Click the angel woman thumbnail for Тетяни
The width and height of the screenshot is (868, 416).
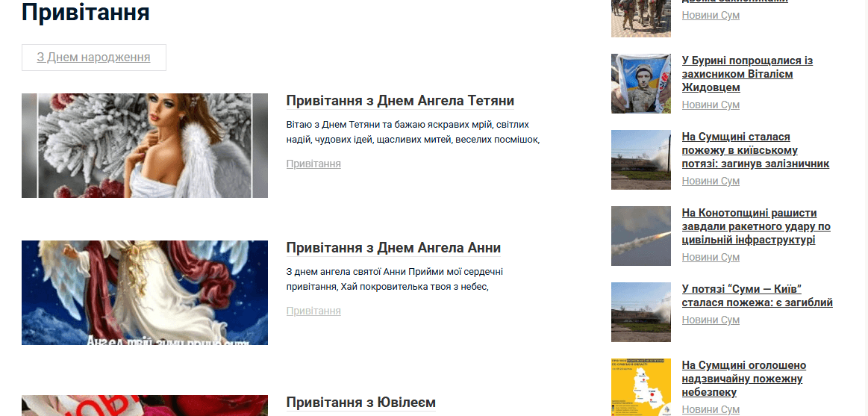click(x=145, y=145)
